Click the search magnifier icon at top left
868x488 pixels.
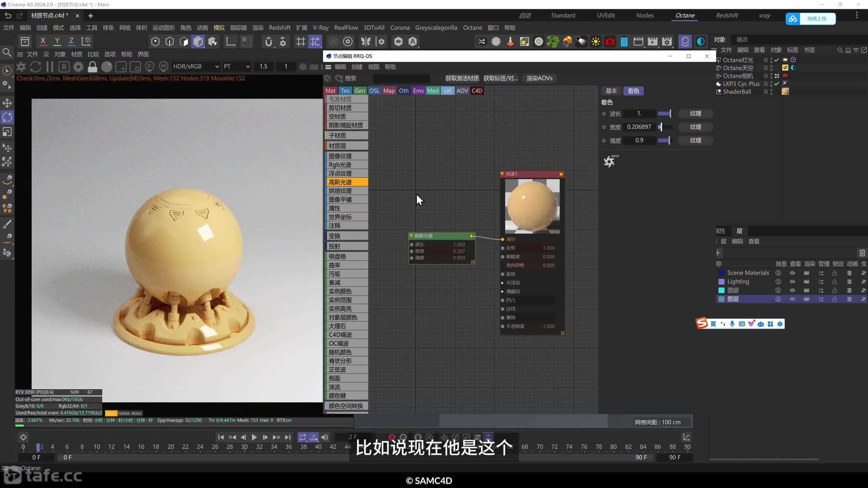7,53
